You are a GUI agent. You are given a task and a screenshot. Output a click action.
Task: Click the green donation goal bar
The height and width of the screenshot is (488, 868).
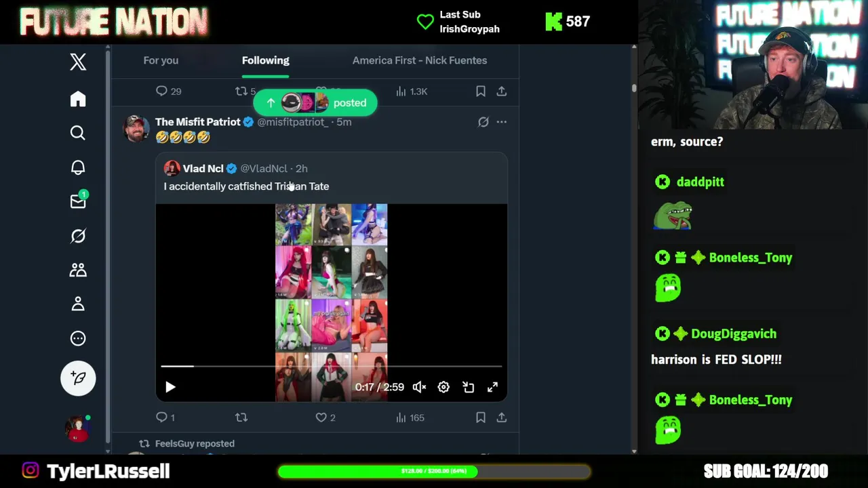point(434,471)
